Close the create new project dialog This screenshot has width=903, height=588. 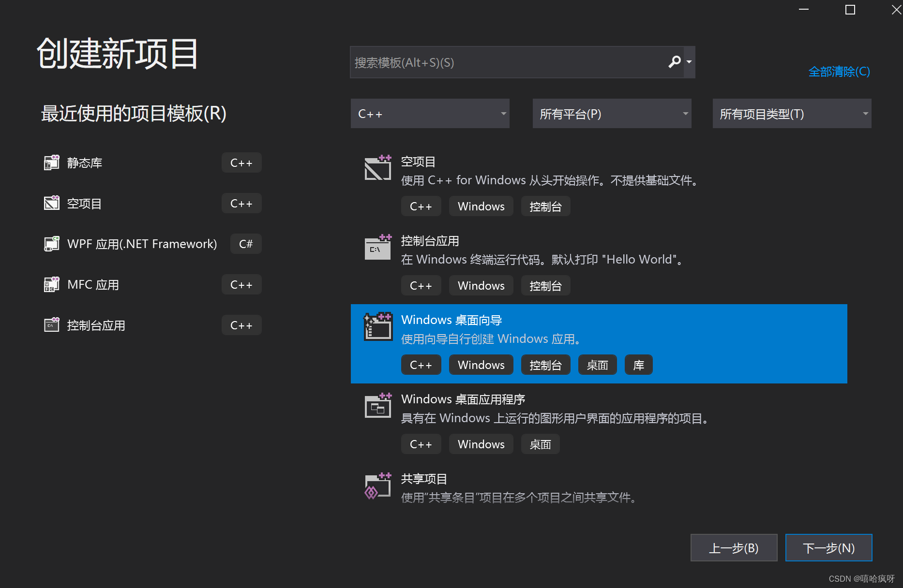[896, 10]
